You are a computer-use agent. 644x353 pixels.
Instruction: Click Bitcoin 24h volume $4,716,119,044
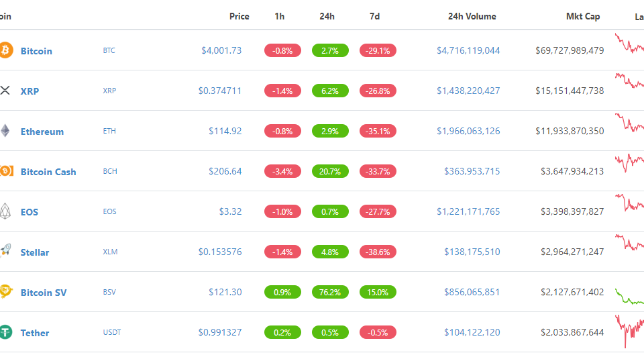(x=468, y=50)
